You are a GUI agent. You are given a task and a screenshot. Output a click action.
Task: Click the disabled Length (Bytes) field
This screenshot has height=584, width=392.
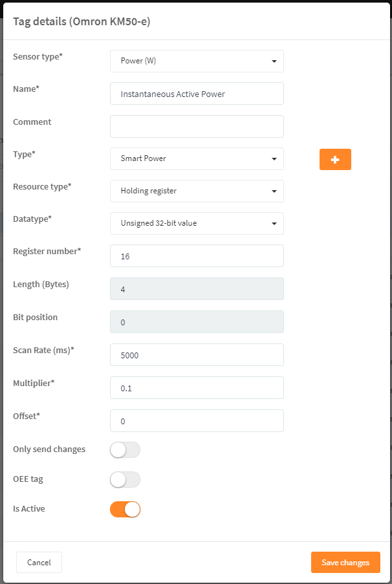(x=197, y=288)
